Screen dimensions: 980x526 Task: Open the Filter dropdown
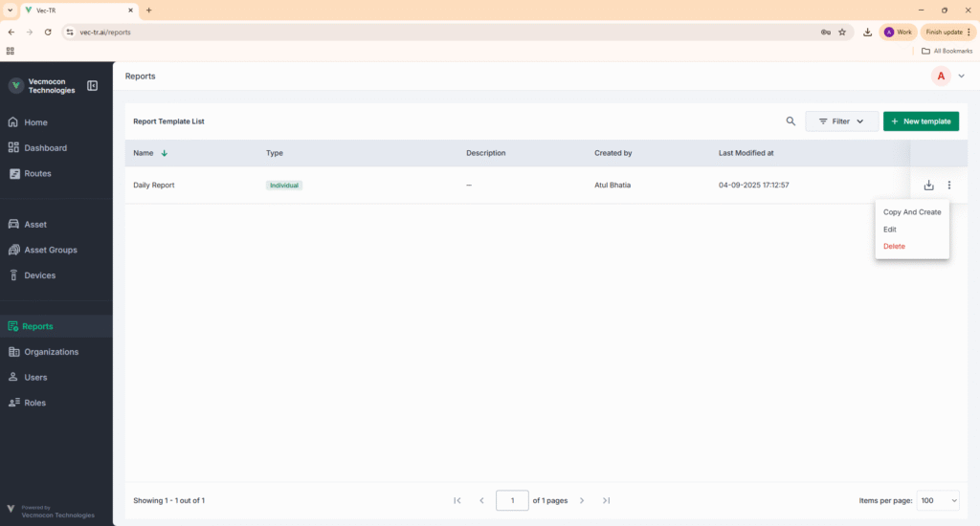point(841,121)
